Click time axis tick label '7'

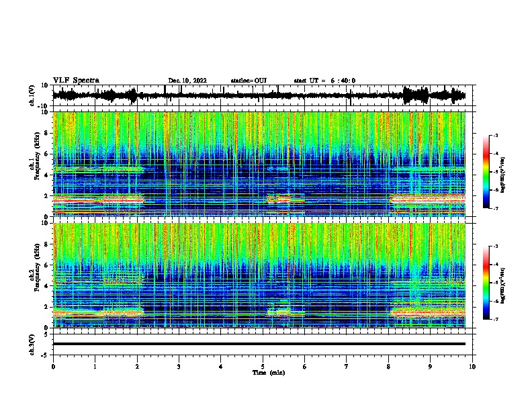[347, 367]
